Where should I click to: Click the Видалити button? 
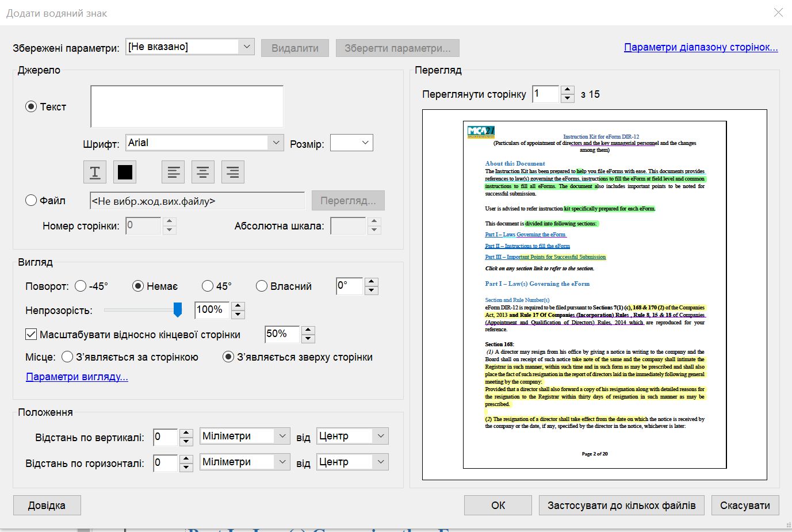point(295,48)
